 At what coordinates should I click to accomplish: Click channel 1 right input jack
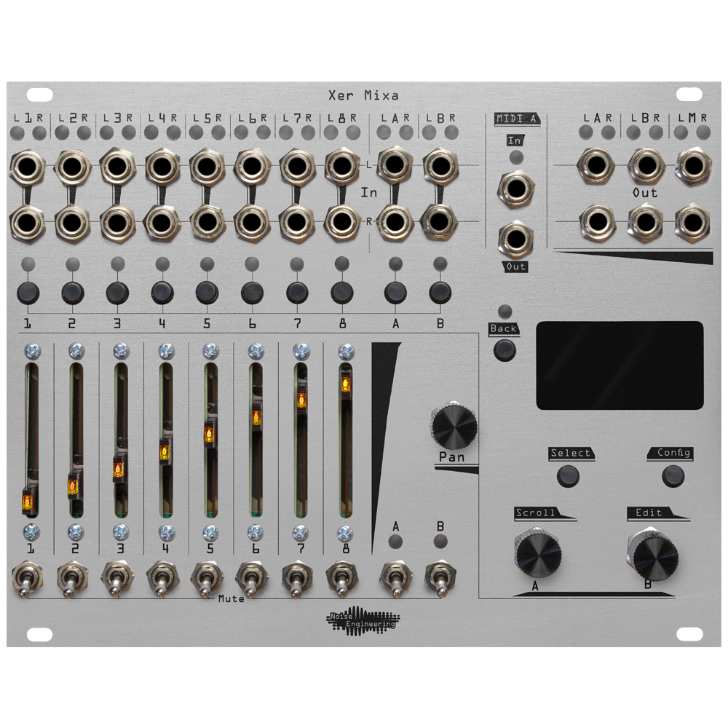27,223
